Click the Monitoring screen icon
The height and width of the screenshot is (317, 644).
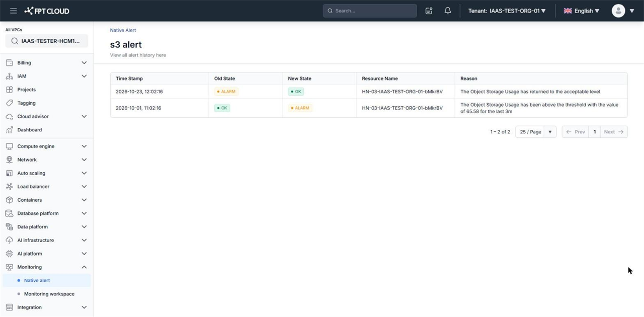pyautogui.click(x=9, y=267)
